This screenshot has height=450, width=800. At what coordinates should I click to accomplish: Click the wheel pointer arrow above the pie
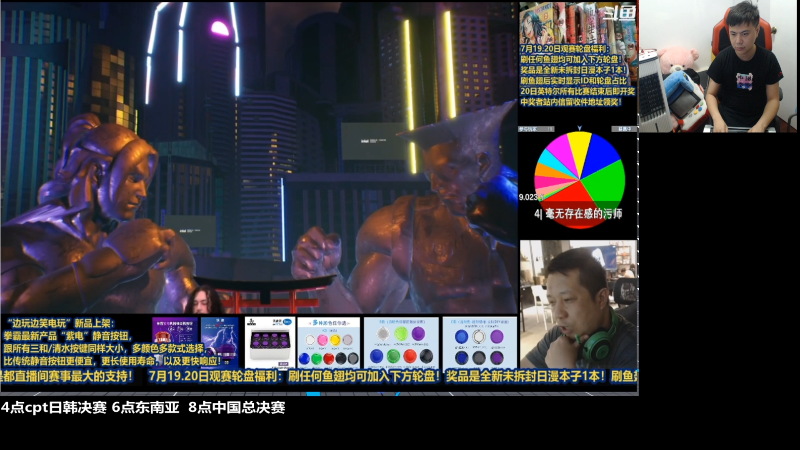(580, 128)
